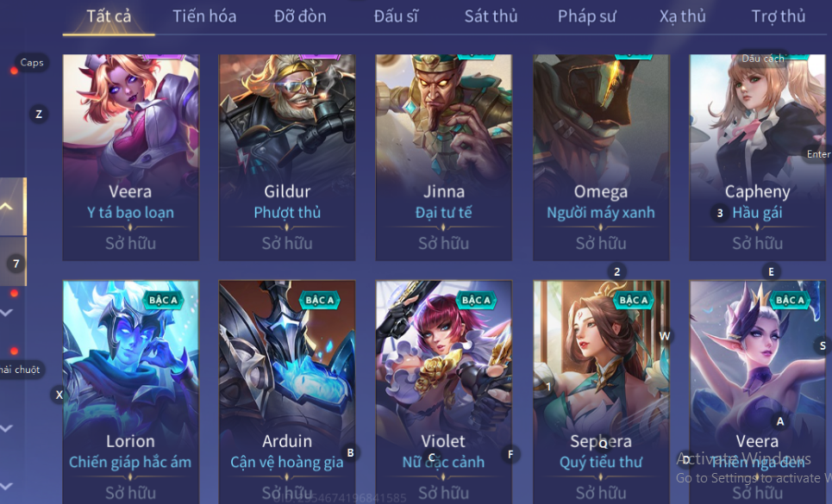Click the Bậc A badge on Lorion card
The height and width of the screenshot is (504, 832).
pos(162,301)
